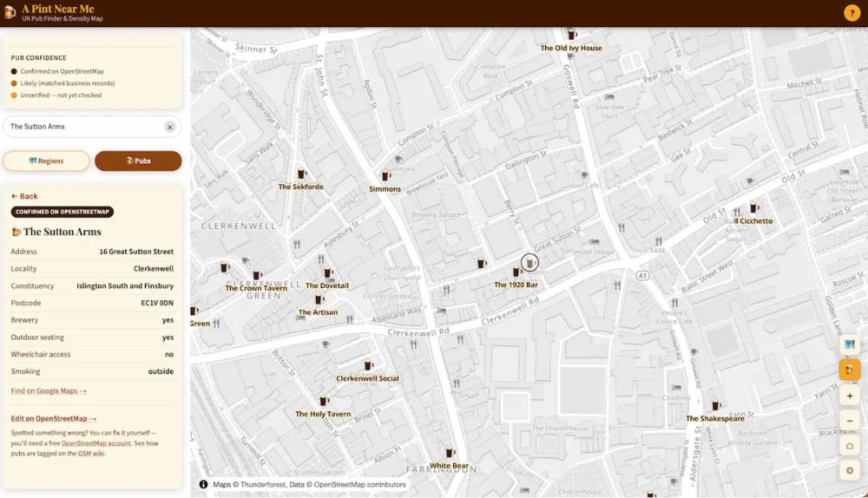Viewport: 868px width, 498px height.
Task: Select the Clerkenwell Social pub marker
Action: point(368,365)
